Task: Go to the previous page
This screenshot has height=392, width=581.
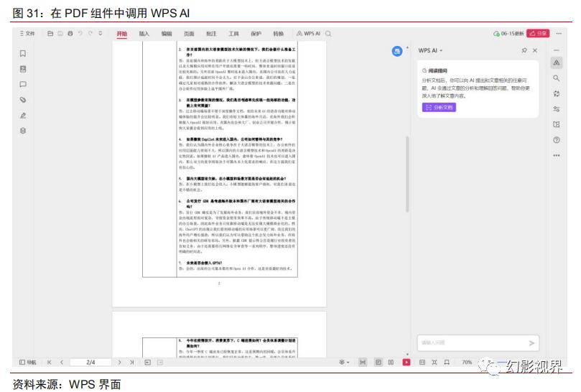Action: 62,362
